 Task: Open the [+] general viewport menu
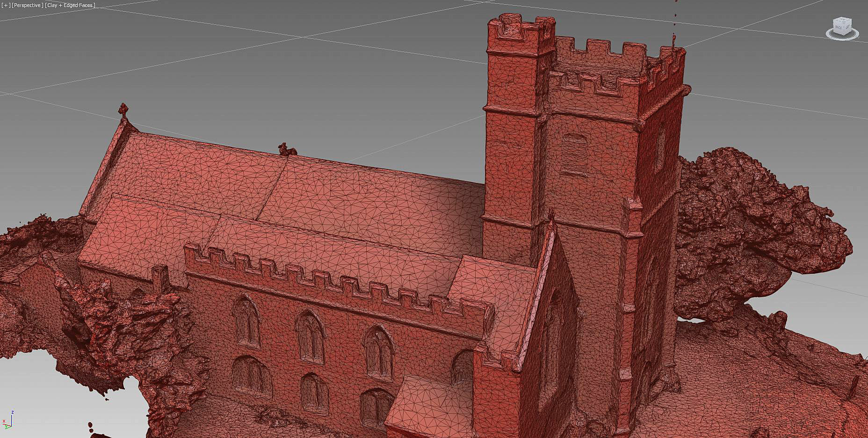tap(6, 5)
